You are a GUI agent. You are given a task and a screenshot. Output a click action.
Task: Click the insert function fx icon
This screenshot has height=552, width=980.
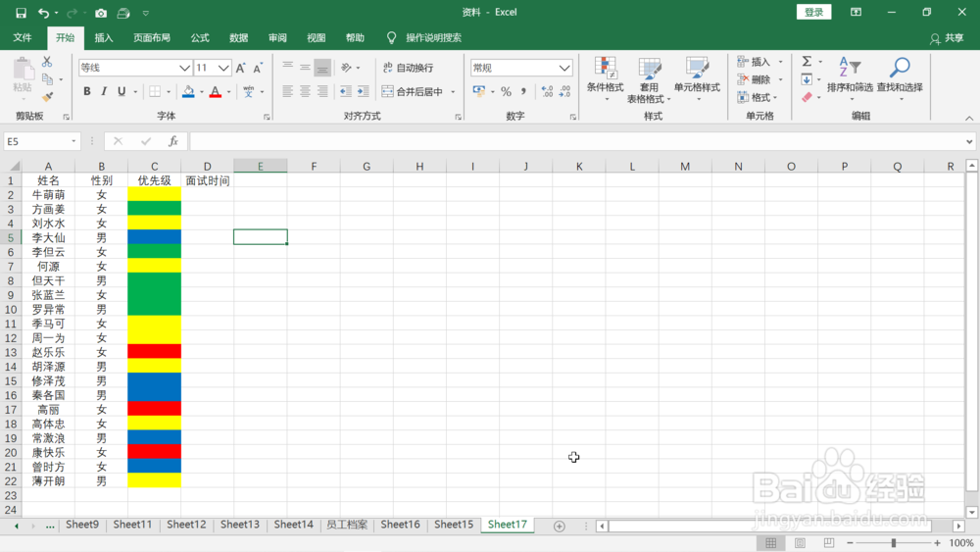point(173,141)
